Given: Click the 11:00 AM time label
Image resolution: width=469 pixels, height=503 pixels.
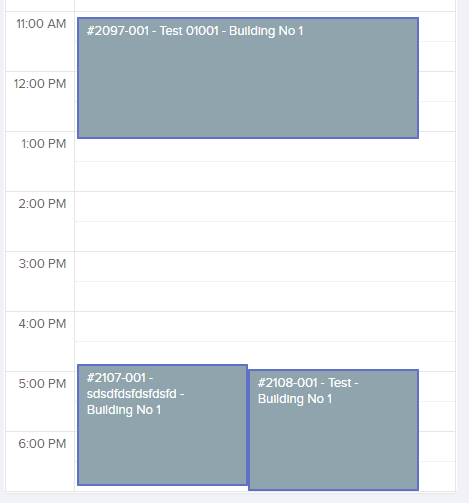Looking at the screenshot, I should 41,24.
